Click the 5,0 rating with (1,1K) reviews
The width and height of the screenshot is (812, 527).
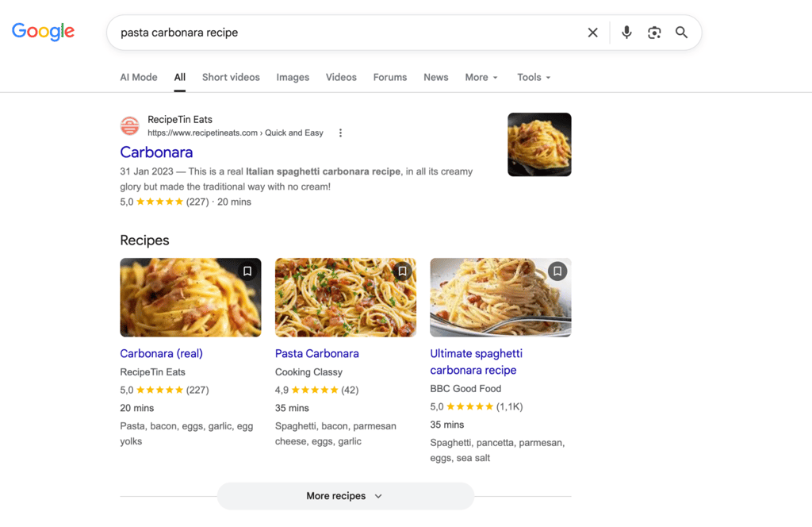click(x=477, y=407)
